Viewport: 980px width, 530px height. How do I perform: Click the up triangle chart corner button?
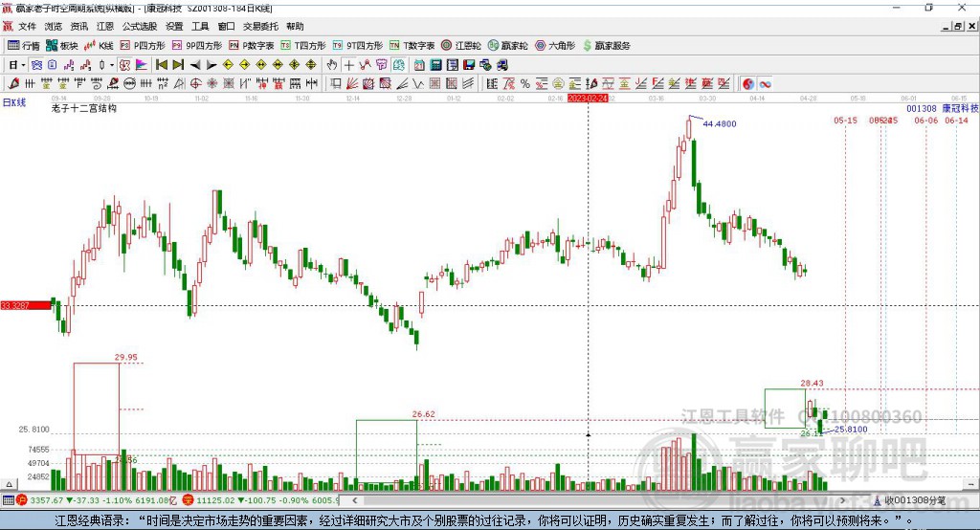pyautogui.click(x=9, y=484)
